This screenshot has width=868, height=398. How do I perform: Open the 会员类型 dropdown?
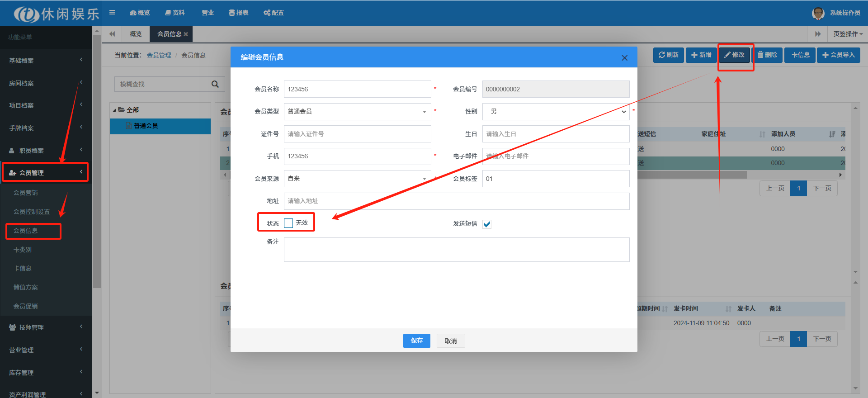coord(357,112)
